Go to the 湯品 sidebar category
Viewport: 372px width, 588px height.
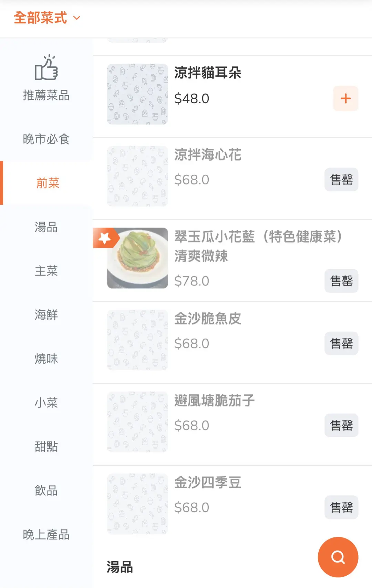[x=46, y=227]
